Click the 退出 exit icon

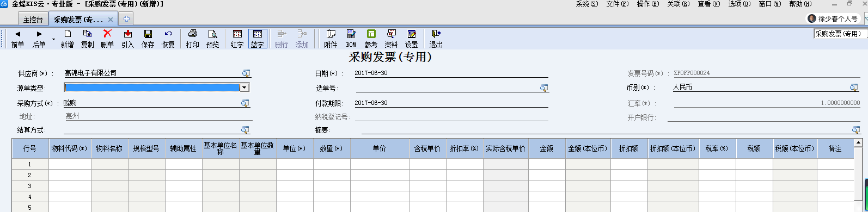(436, 39)
